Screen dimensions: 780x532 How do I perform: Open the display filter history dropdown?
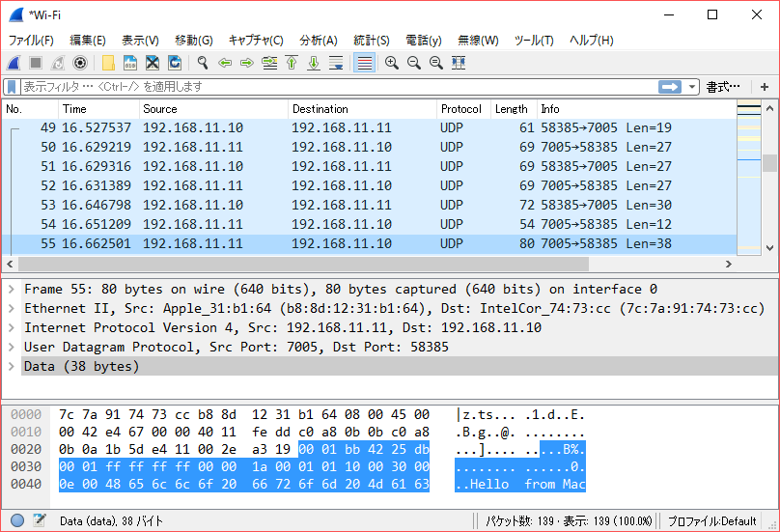point(692,87)
